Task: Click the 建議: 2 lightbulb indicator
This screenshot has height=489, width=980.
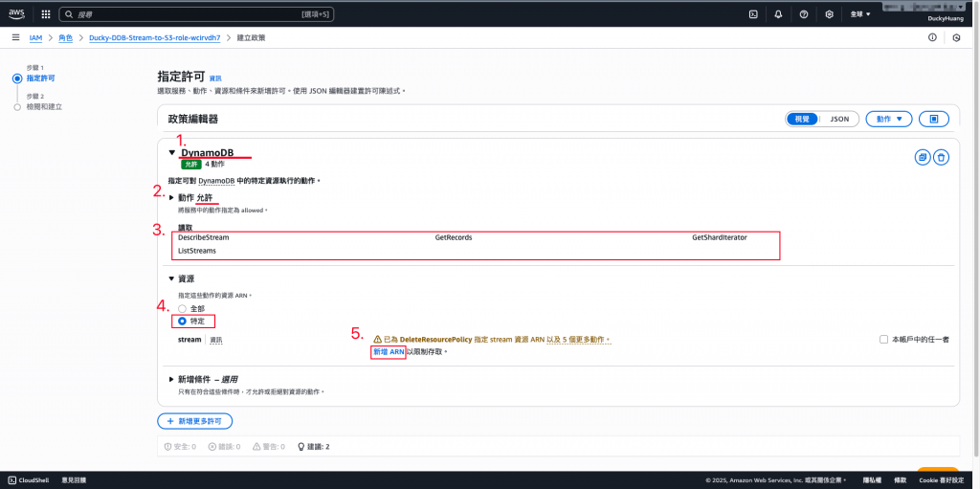Action: pyautogui.click(x=313, y=447)
